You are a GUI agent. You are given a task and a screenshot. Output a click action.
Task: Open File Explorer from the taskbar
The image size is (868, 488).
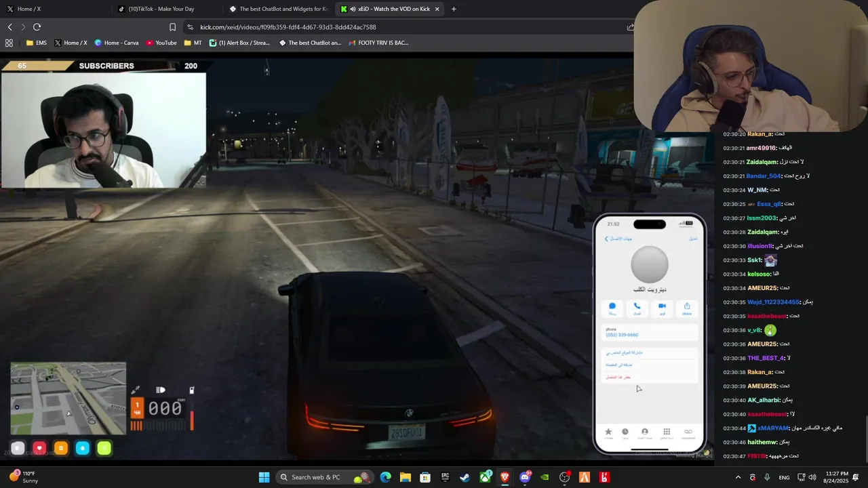[405, 477]
